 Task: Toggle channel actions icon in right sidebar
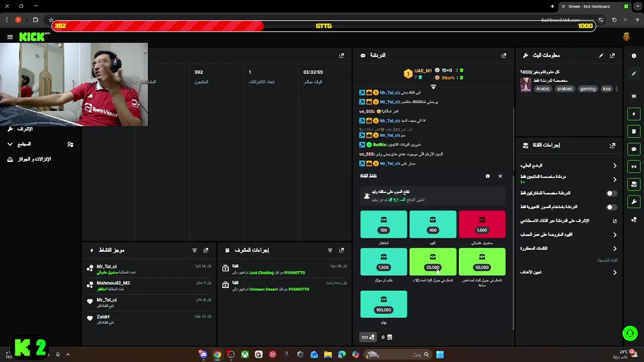pyautogui.click(x=634, y=184)
